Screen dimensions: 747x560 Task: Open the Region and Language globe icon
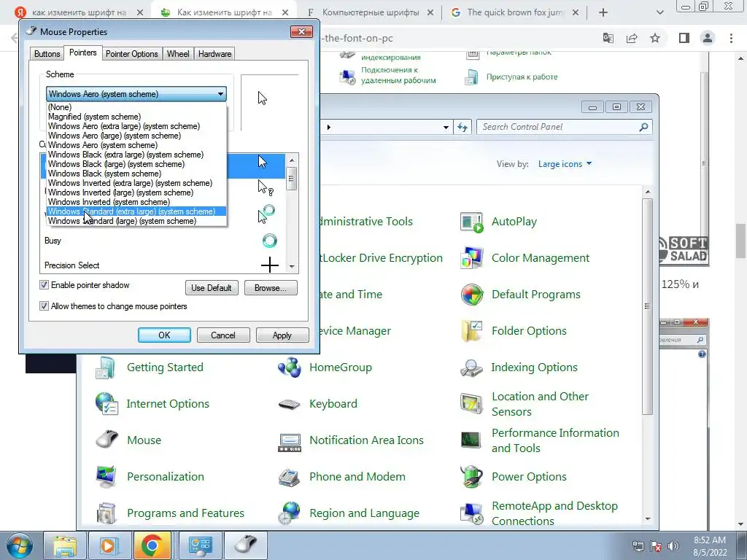[x=289, y=513]
